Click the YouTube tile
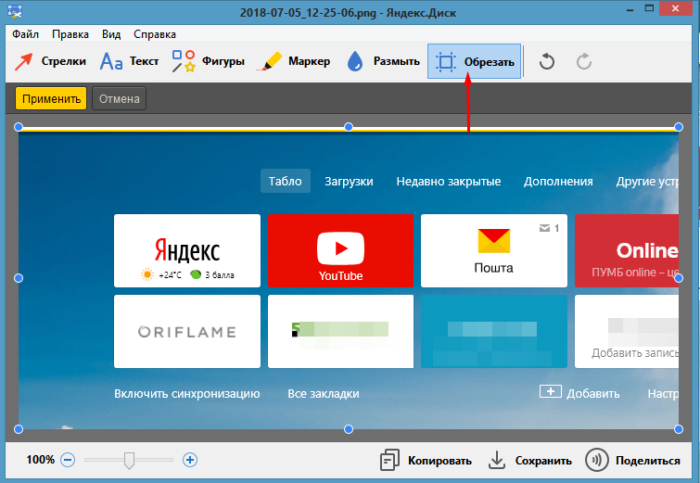700x483 pixels. pos(341,250)
